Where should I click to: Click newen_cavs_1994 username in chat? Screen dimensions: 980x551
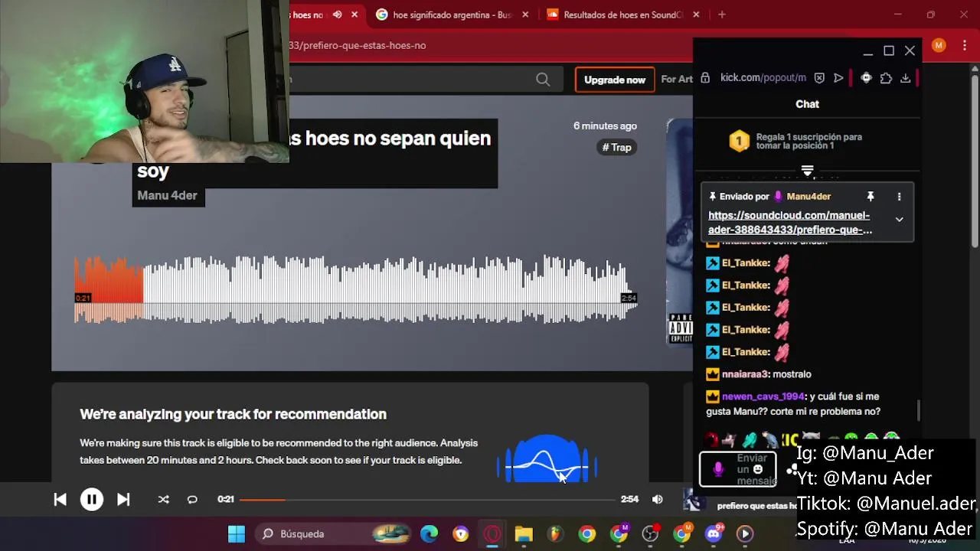point(763,396)
